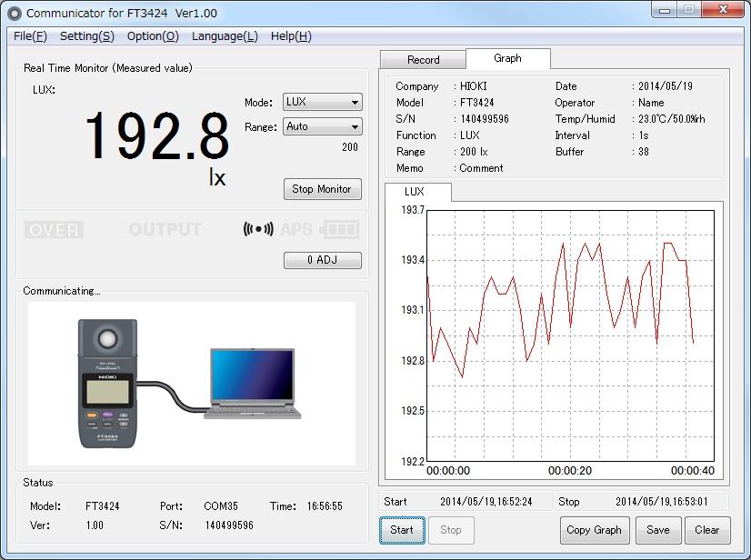Click the Interval value 1s

644,135
